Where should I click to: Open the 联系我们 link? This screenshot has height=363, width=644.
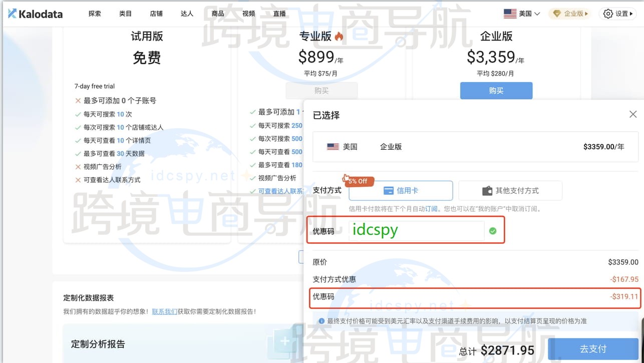pos(164,311)
